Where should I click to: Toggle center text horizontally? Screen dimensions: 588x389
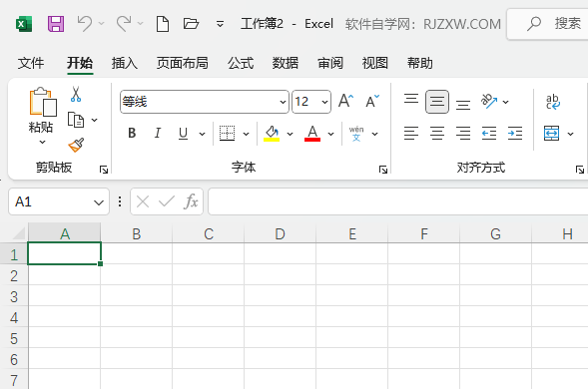tap(437, 134)
